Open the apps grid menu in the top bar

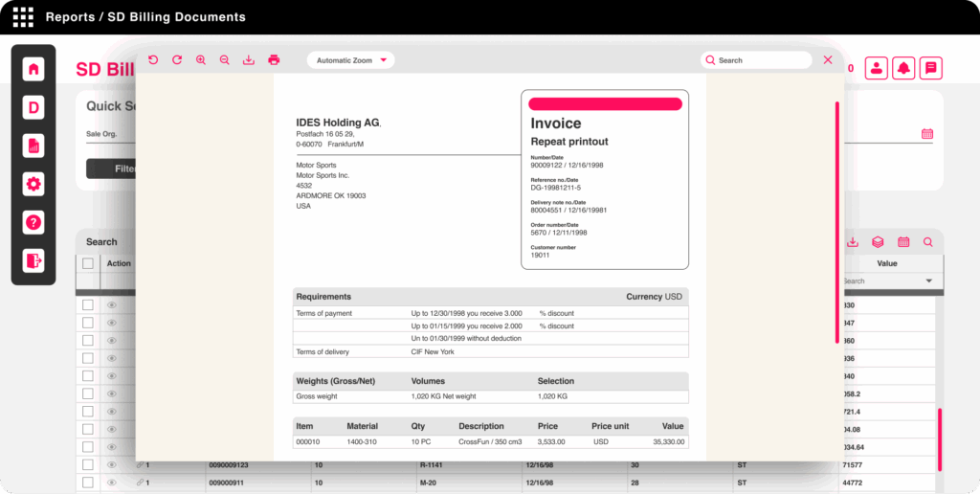coord(23,17)
